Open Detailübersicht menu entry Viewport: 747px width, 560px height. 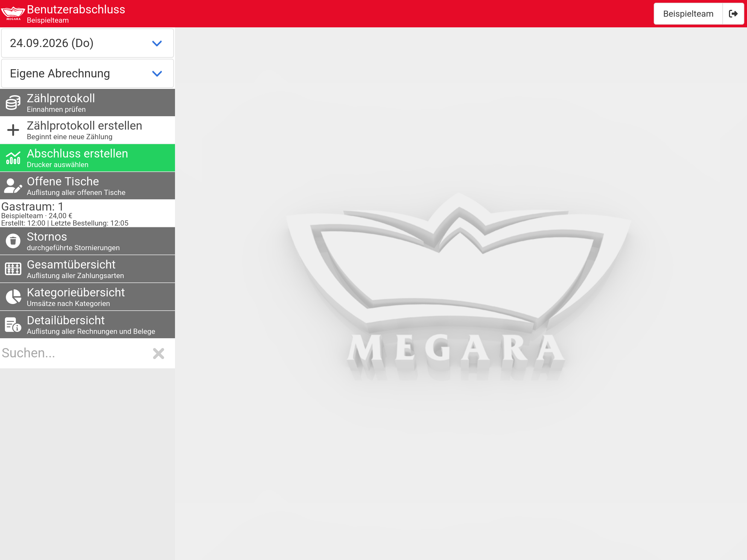(x=87, y=325)
